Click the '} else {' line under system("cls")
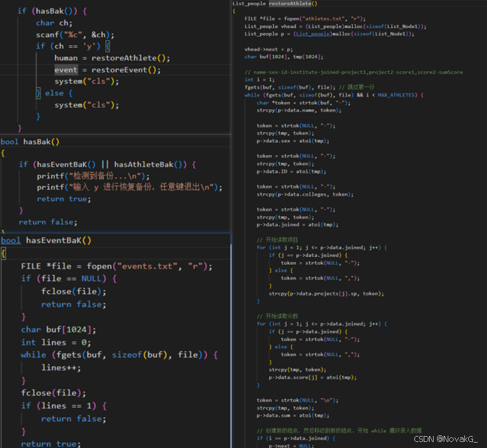The width and height of the screenshot is (487, 448). pos(55,93)
